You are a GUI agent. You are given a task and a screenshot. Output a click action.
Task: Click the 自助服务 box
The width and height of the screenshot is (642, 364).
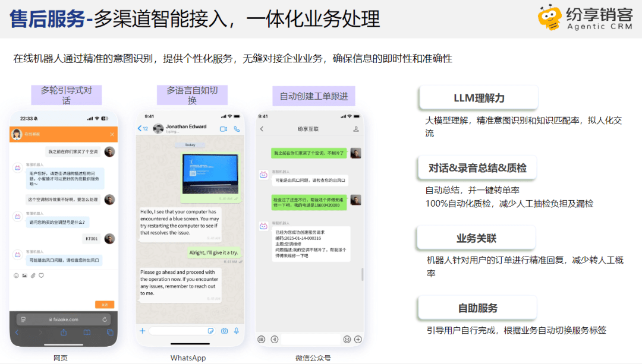tap(477, 308)
